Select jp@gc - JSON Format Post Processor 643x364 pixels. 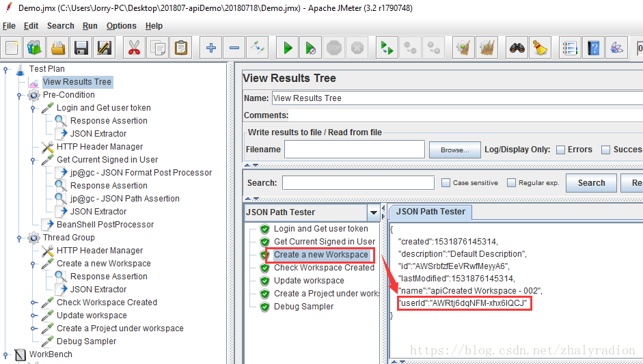(x=141, y=173)
